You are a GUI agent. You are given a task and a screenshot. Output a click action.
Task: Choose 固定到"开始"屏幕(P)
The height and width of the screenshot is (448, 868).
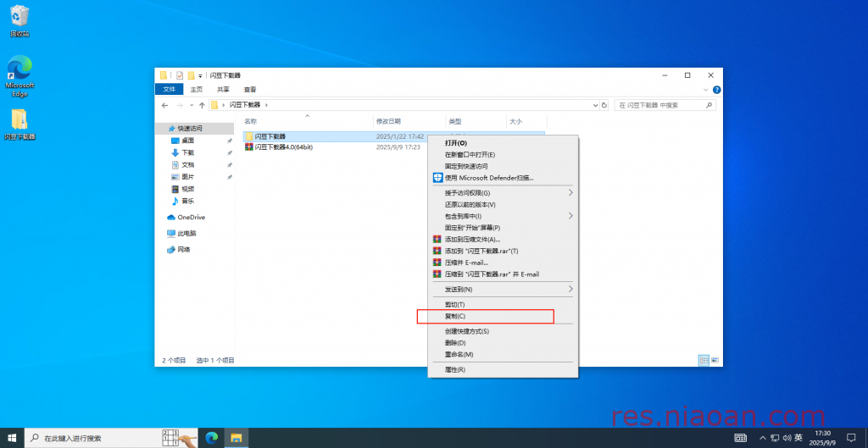coord(503,228)
